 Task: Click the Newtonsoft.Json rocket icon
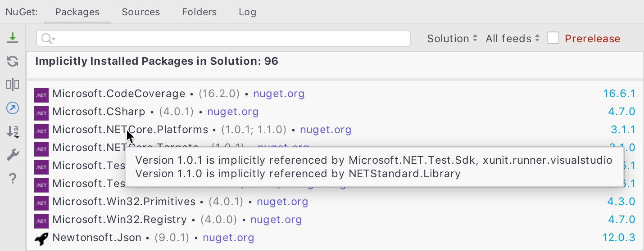[41, 238]
